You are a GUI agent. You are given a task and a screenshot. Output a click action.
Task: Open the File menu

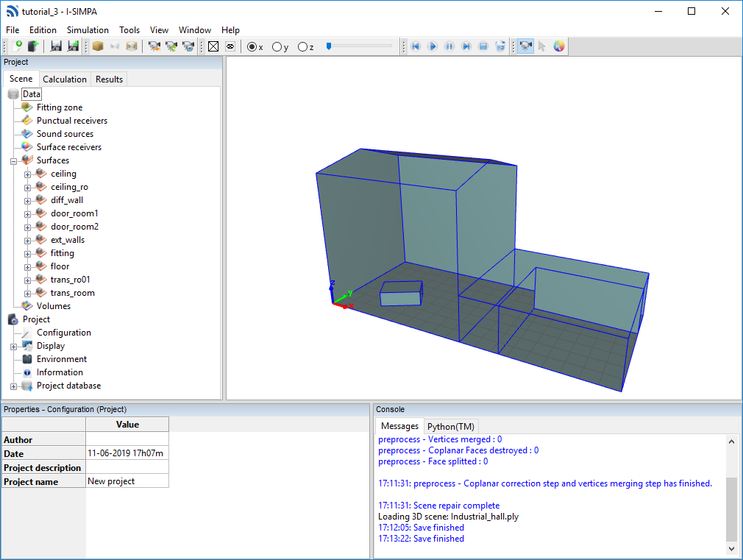point(13,30)
